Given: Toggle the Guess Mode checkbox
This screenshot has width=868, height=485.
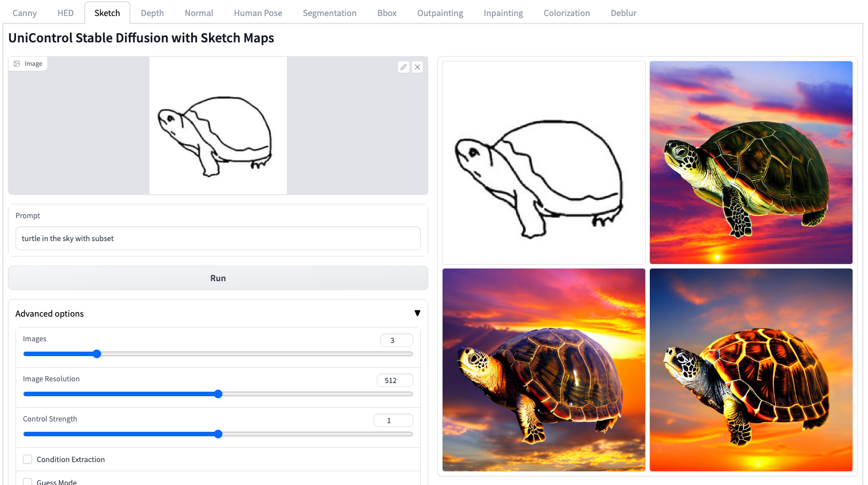Looking at the screenshot, I should (27, 482).
